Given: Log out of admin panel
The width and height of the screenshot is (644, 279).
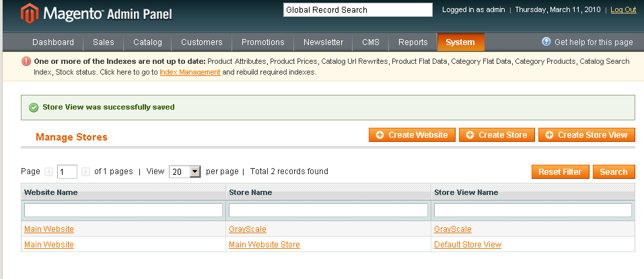Looking at the screenshot, I should click(623, 10).
